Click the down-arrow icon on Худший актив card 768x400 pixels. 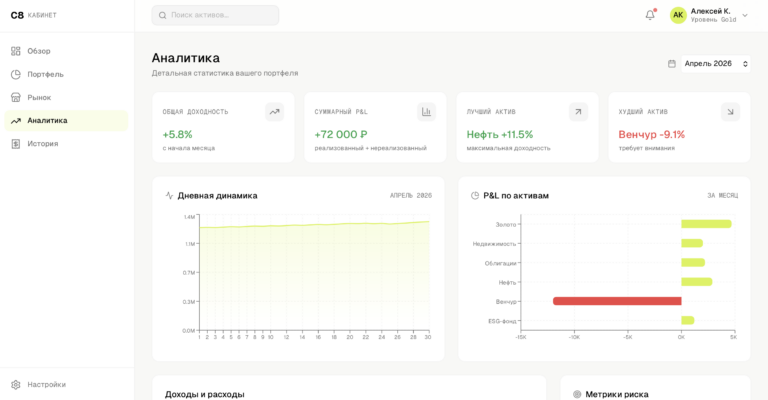click(x=730, y=112)
